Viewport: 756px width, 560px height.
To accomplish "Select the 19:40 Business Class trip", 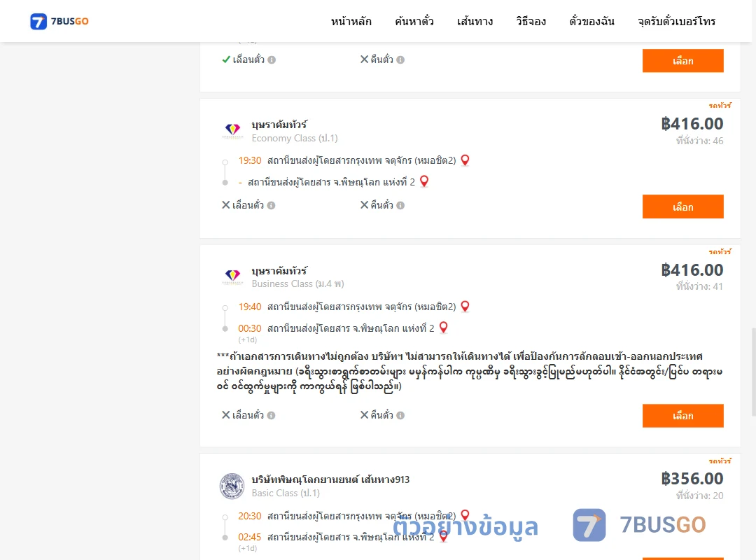I will point(682,416).
